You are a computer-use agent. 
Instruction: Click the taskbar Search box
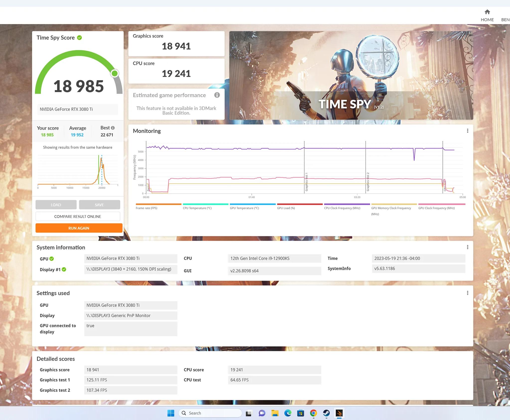[x=210, y=413]
